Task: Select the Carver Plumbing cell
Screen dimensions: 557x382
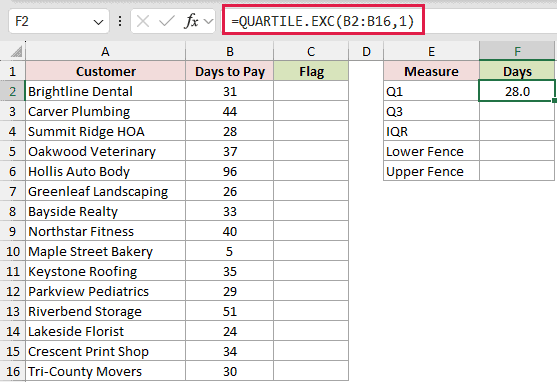Action: click(x=106, y=111)
